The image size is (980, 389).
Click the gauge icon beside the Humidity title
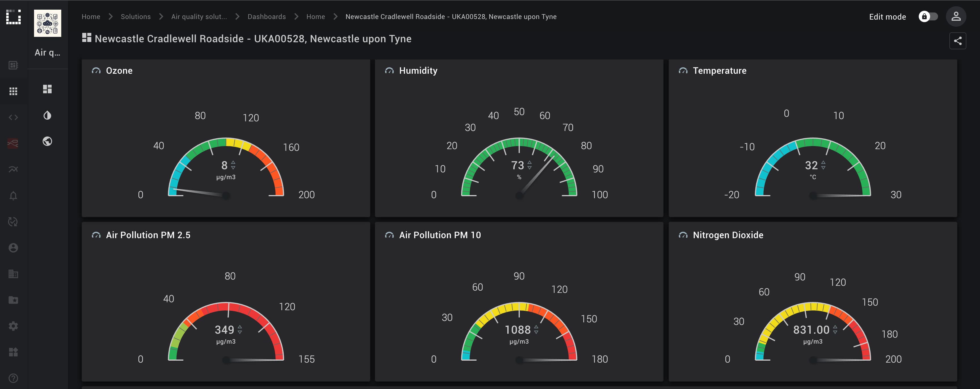tap(389, 71)
